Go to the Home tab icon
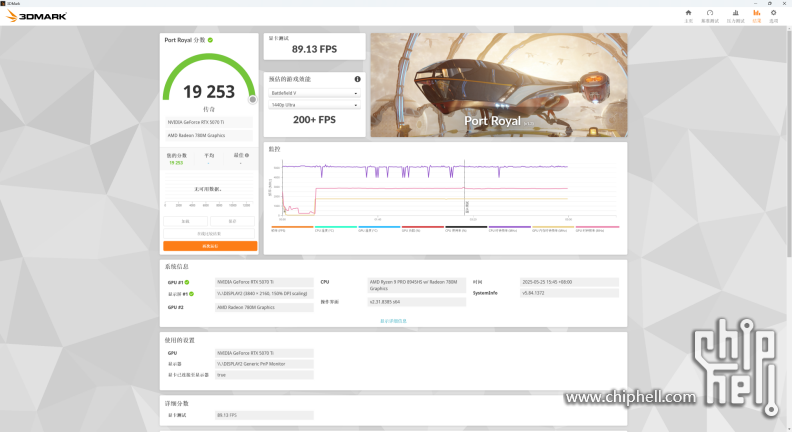 tap(688, 16)
